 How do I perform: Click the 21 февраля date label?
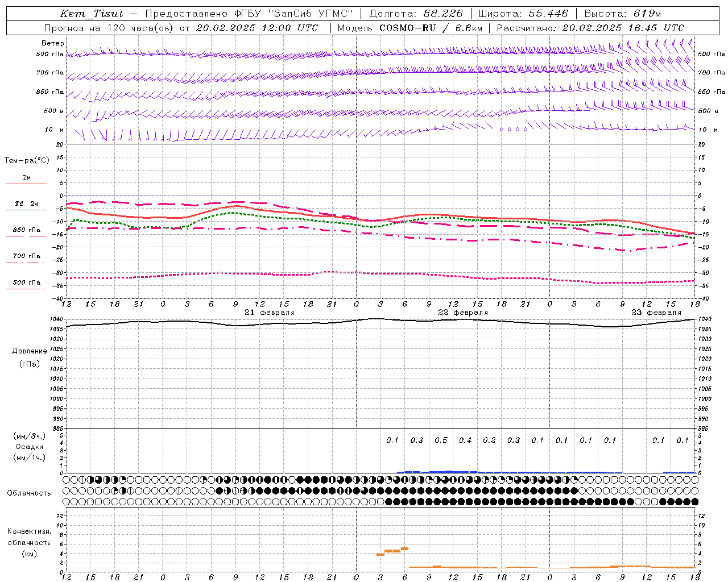(x=270, y=312)
